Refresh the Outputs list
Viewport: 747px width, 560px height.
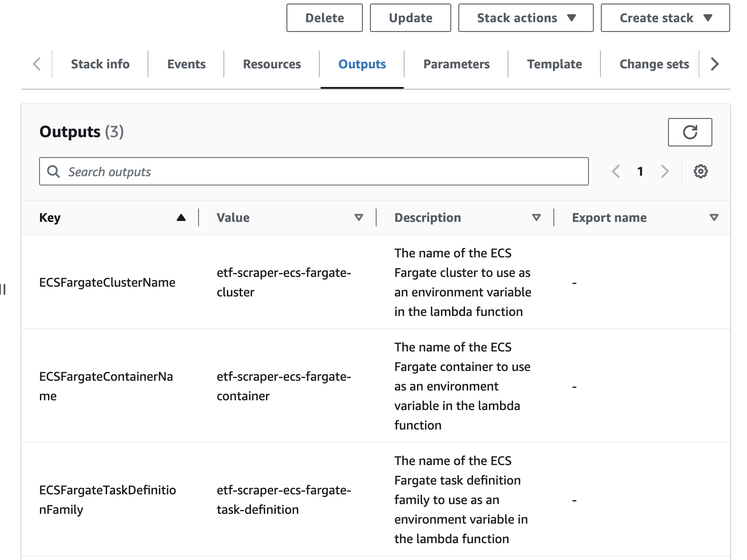[690, 132]
